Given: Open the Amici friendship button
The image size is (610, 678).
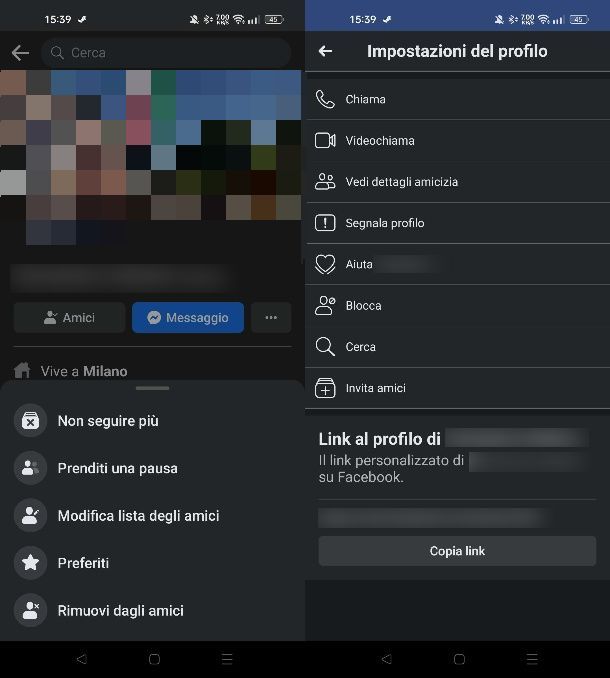Looking at the screenshot, I should [69, 317].
